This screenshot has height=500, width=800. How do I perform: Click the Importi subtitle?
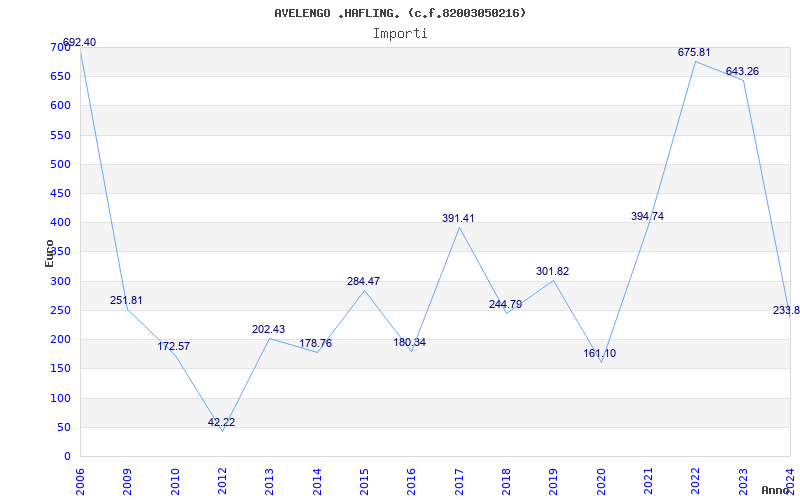[x=400, y=34]
